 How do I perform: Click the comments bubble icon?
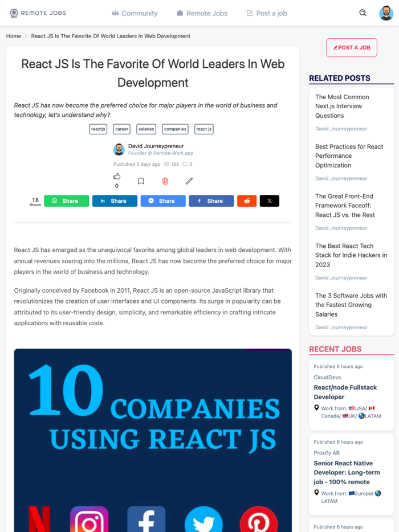(185, 164)
